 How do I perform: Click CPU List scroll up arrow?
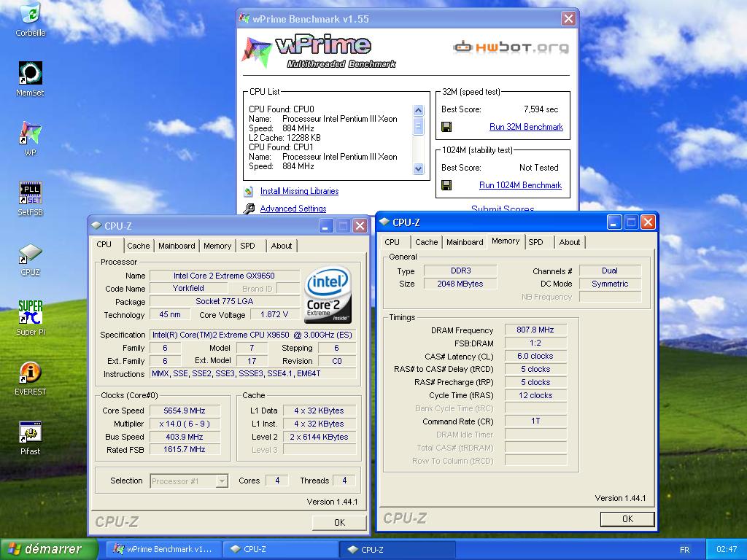(x=418, y=111)
